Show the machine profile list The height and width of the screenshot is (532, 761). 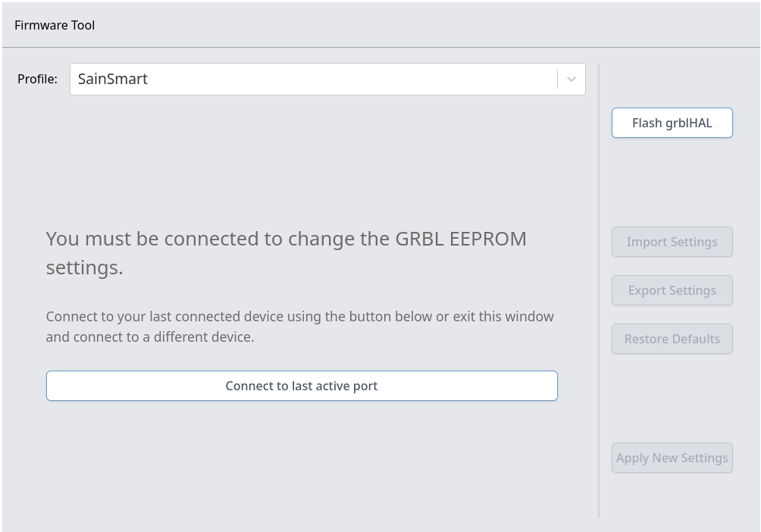click(327, 79)
